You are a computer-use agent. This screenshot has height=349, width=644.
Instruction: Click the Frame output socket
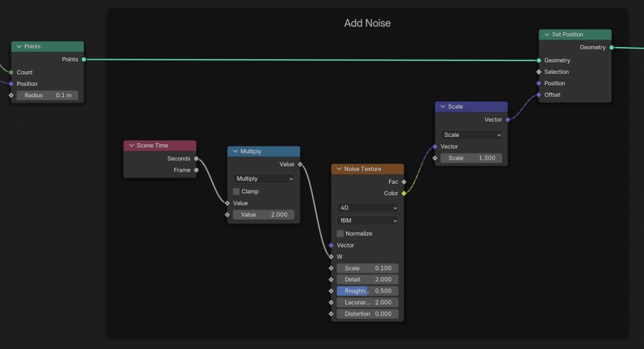(197, 170)
